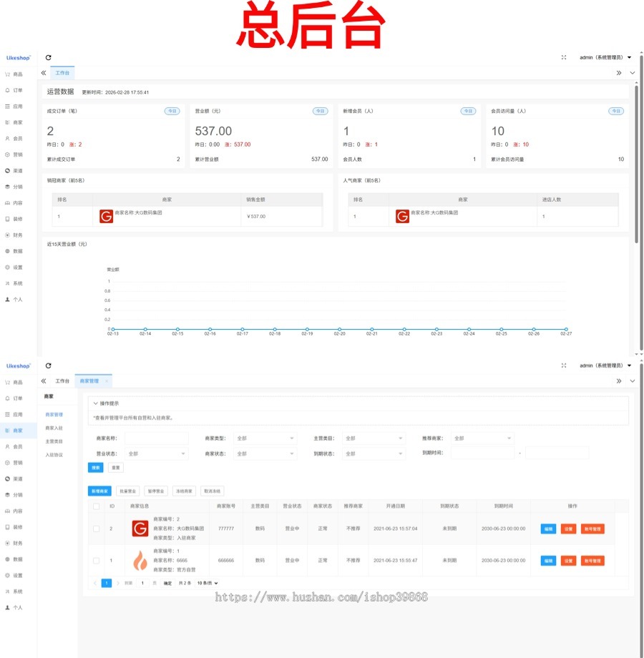This screenshot has width=644, height=658.
Task: Select 工作台 tab in the top panel
Action: (62, 73)
